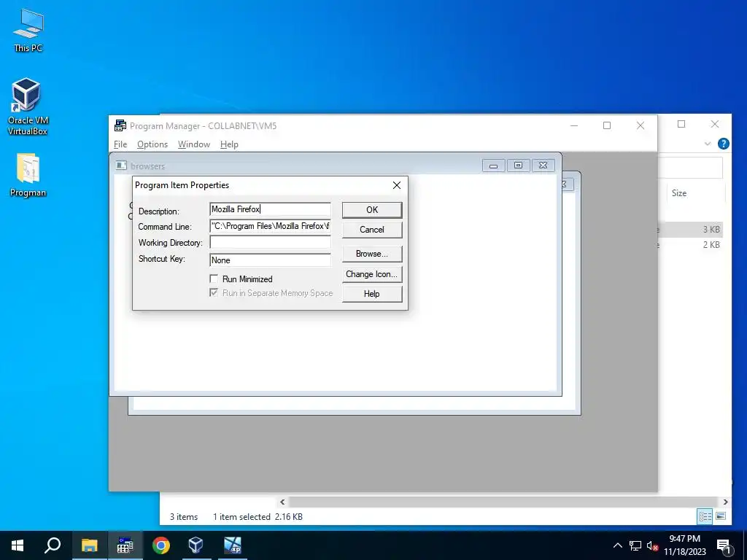Image resolution: width=747 pixels, height=560 pixels.
Task: Click the Description input field
Action: click(x=270, y=209)
